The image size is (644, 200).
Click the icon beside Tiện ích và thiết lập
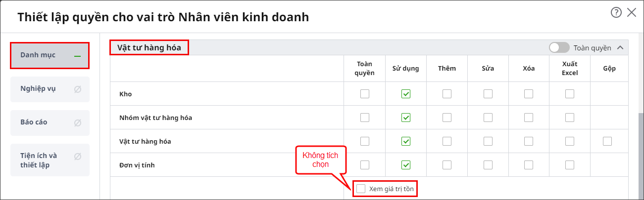[78, 157]
